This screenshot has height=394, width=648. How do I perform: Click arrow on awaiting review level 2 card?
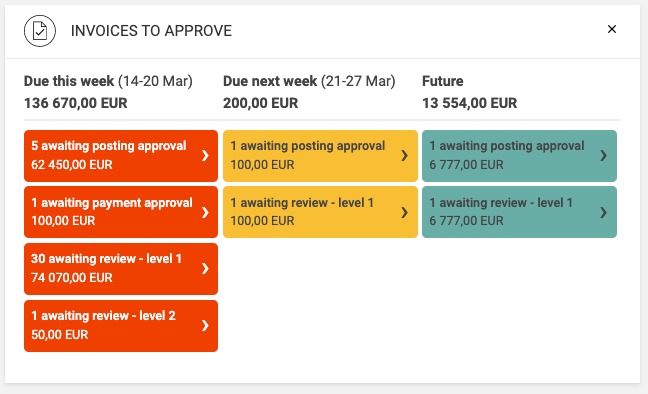click(205, 326)
